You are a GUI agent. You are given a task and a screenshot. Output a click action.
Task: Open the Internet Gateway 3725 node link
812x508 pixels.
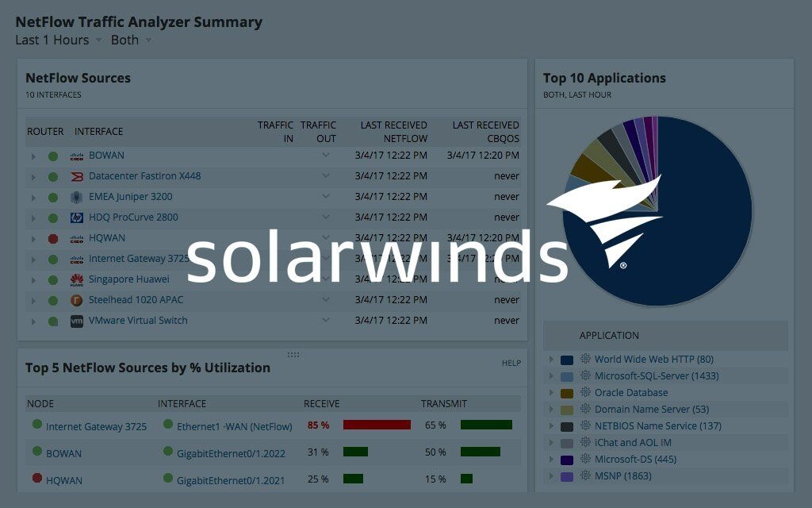click(96, 426)
